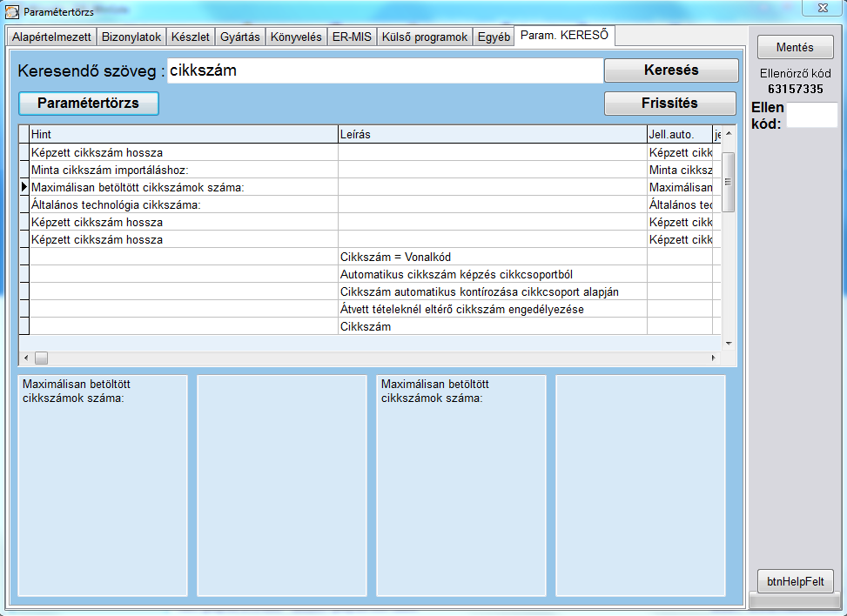Screen dimensions: 847x616
Task: Click the Leírás column header
Action: pos(493,135)
